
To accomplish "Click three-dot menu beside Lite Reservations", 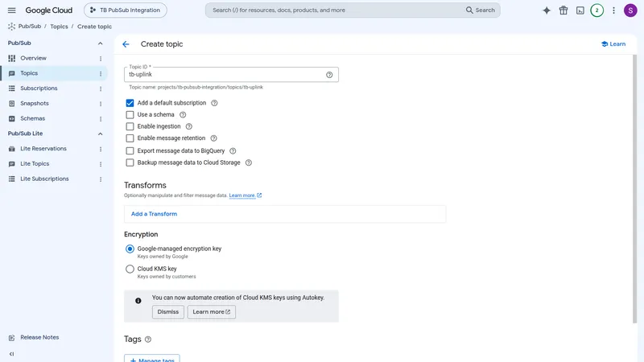I will (x=101, y=149).
